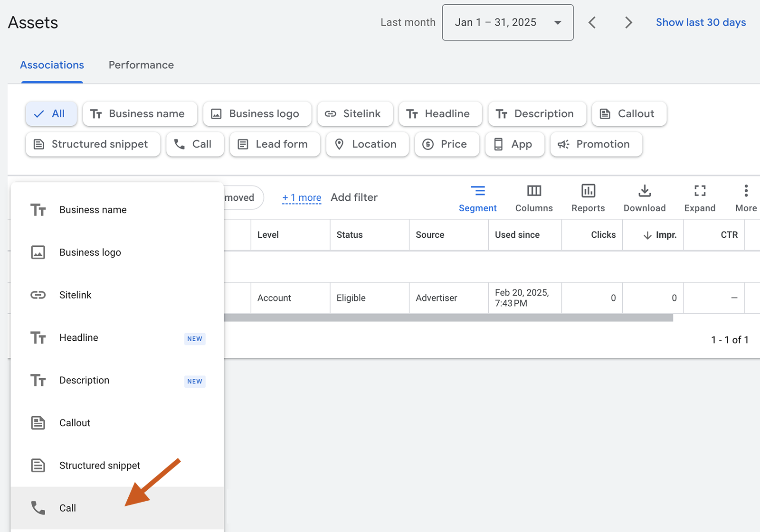Switch to the Associations tab

[x=52, y=65]
